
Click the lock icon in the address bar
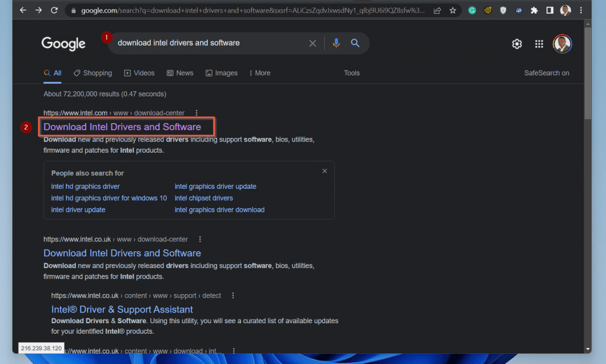tap(73, 11)
